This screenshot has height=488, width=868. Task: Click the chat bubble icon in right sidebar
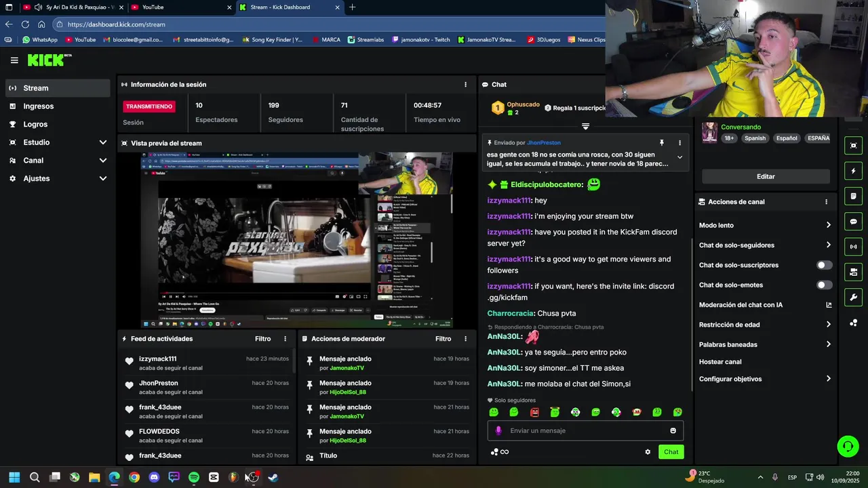click(x=853, y=222)
